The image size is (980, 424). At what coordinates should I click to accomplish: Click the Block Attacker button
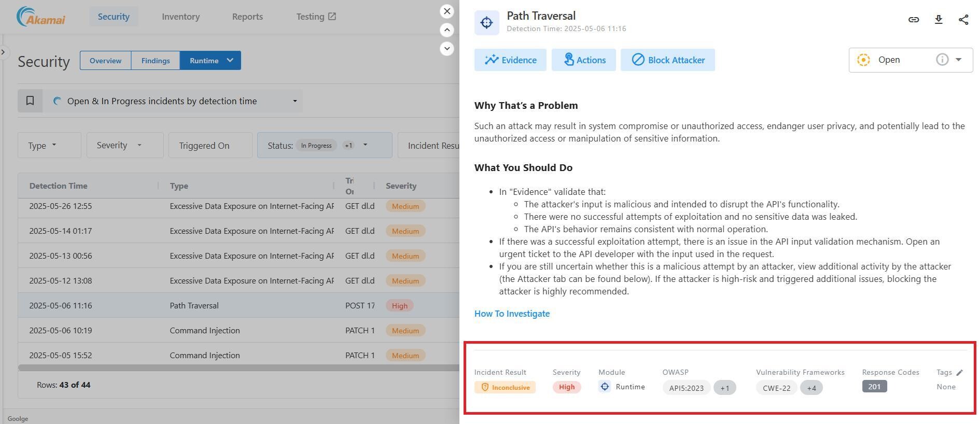point(667,60)
